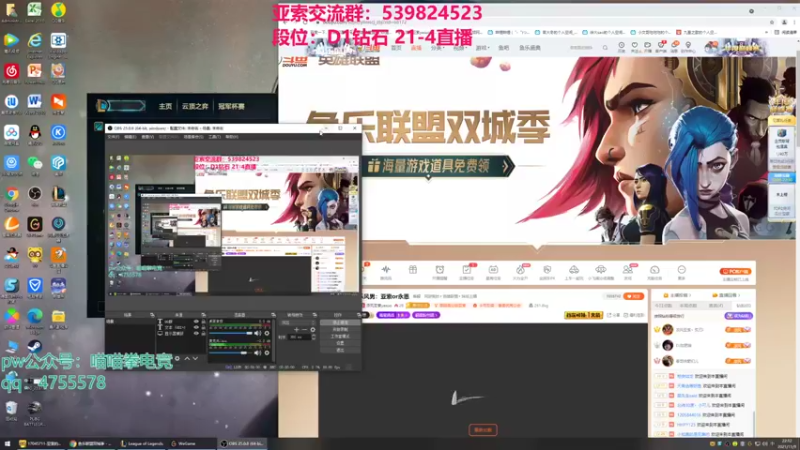This screenshot has width=800, height=450.
Task: Open Internet Explorer desktop shortcut
Action: [x=35, y=40]
